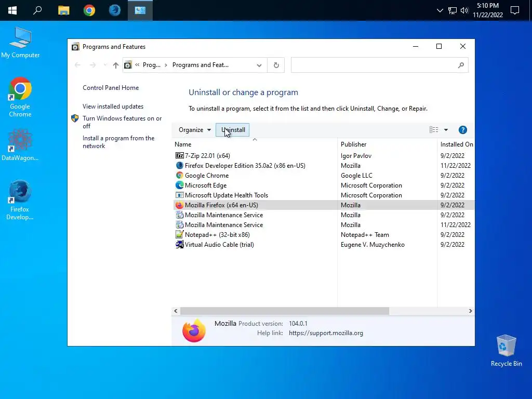The height and width of the screenshot is (399, 532).
Task: Expand the Organize dropdown menu
Action: [x=195, y=130]
